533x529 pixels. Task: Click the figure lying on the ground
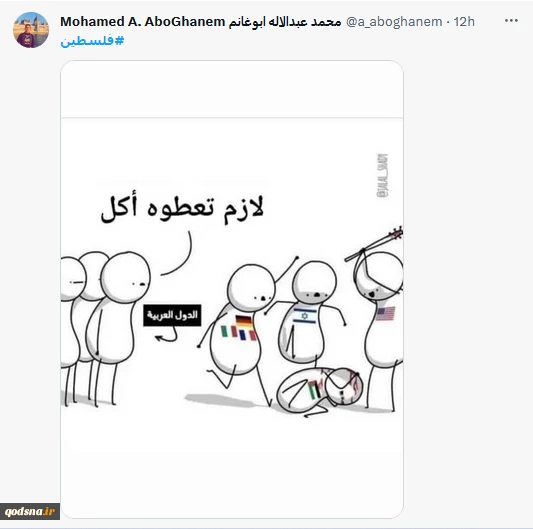pos(320,391)
